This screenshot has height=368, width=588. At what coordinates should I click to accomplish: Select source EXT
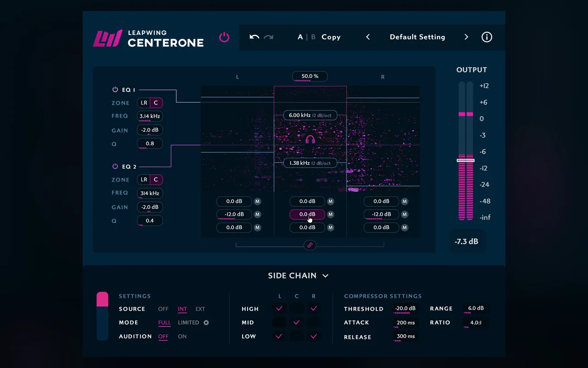200,309
